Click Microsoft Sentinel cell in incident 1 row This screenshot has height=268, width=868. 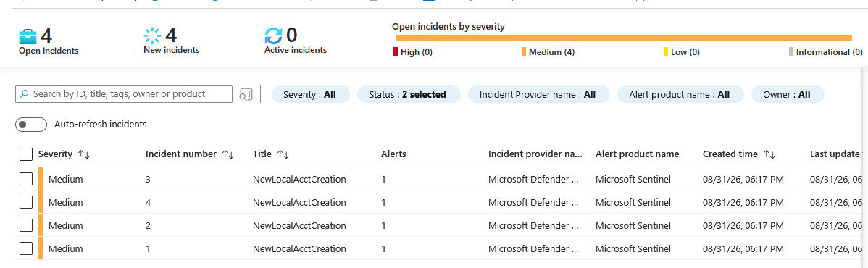click(x=633, y=248)
